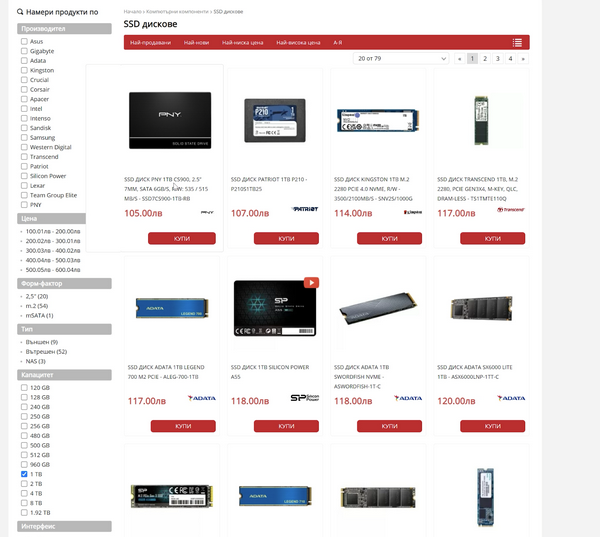Switch to list view icon
The image size is (600, 537).
517,43
